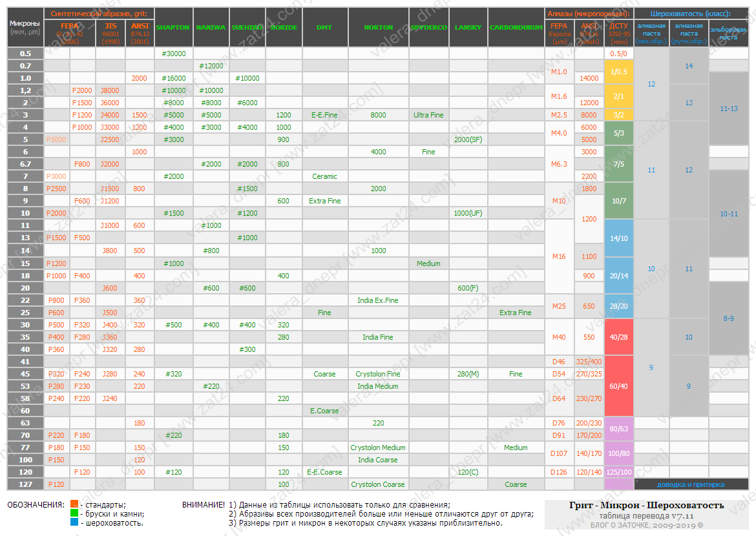Select the 'Синтетический абразив, grit:' group header
This screenshot has width=756, height=536.
tap(99, 14)
